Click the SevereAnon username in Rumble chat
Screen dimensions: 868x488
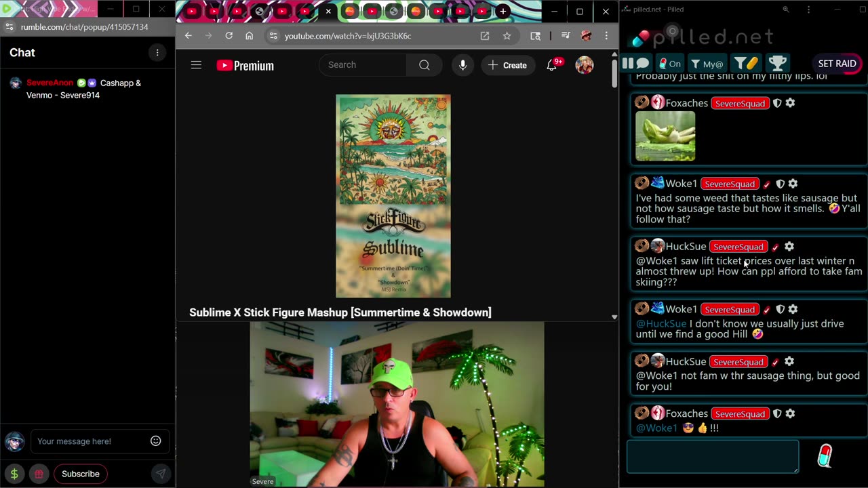[50, 83]
